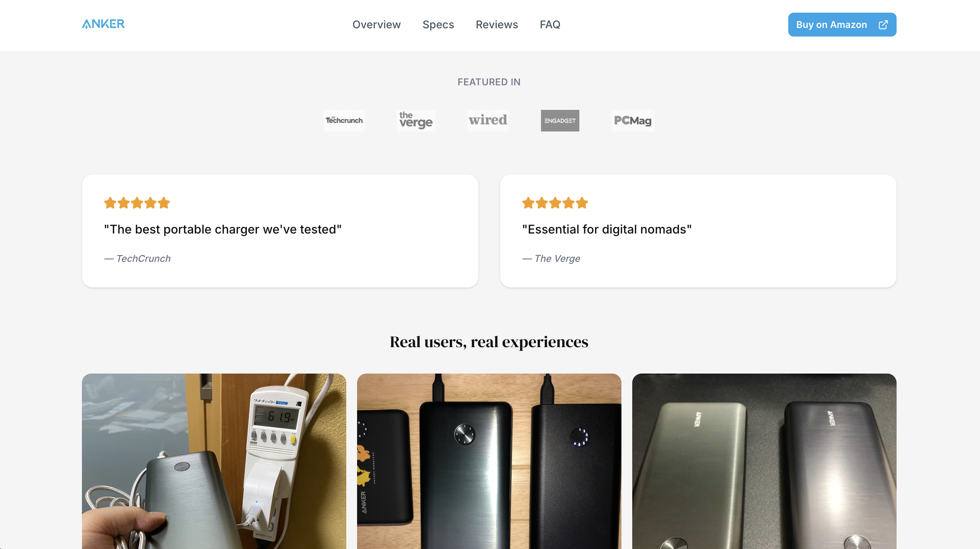980x549 pixels.
Task: Open the watt meter user photo
Action: pos(214,461)
